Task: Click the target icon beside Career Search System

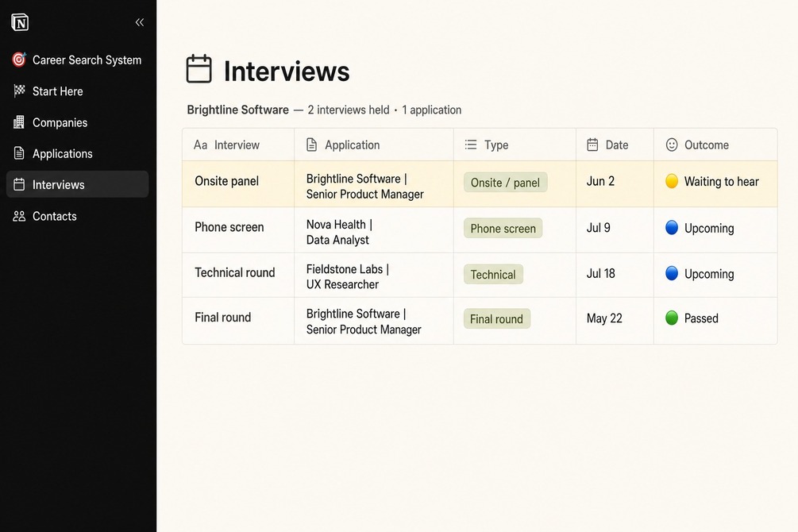Action: coord(19,60)
